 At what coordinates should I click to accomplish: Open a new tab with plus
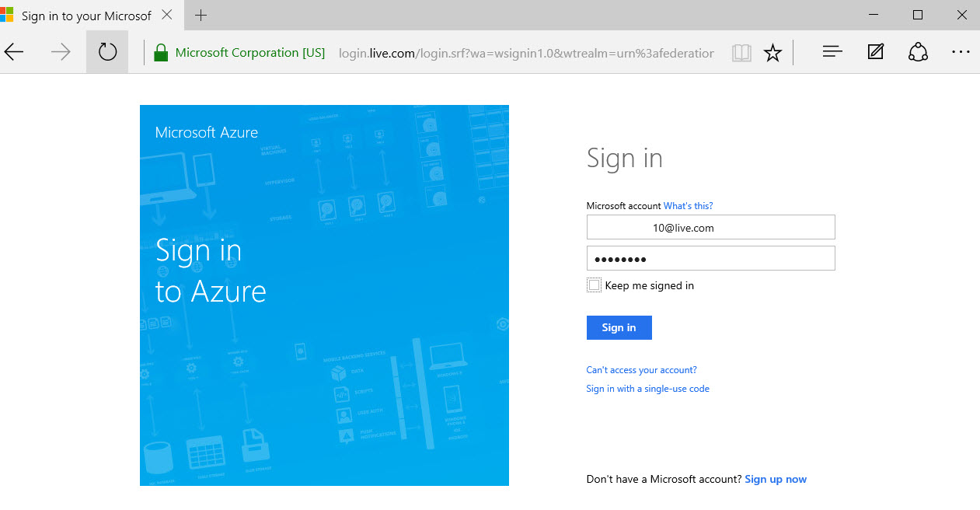[x=201, y=16]
